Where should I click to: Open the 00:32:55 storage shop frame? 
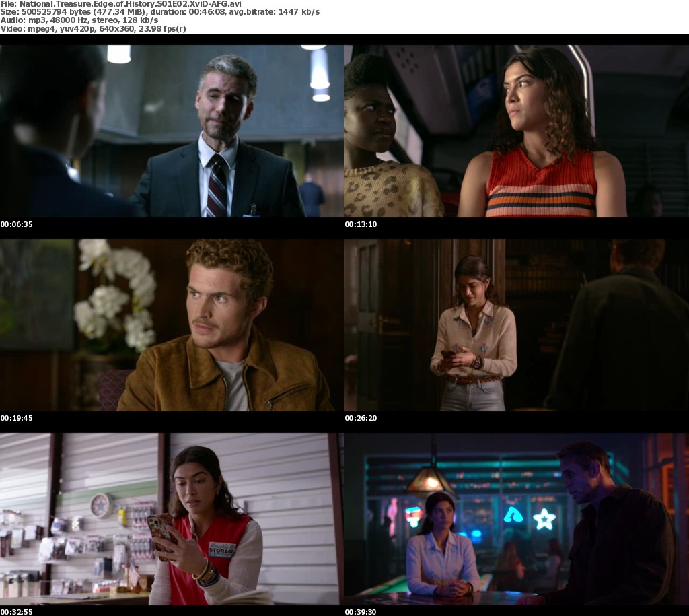[x=172, y=518]
